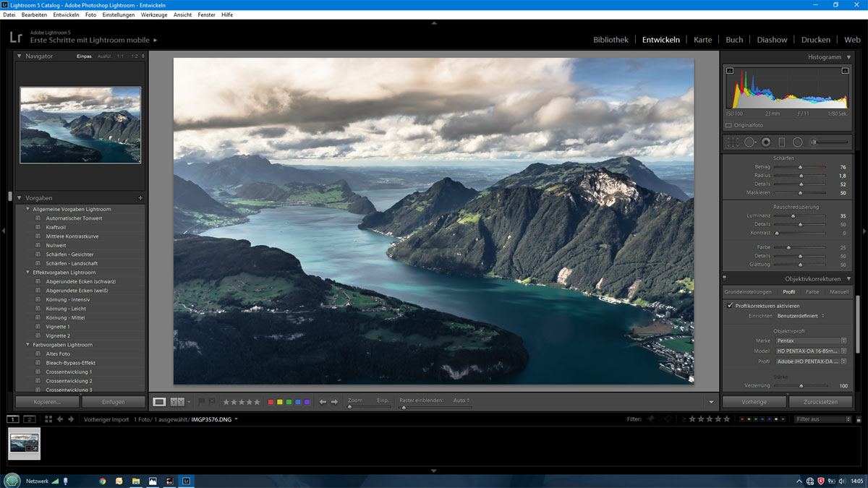Uncheck Profilkorrekturen aktivieren checkbox
The width and height of the screenshot is (868, 488).
point(730,306)
